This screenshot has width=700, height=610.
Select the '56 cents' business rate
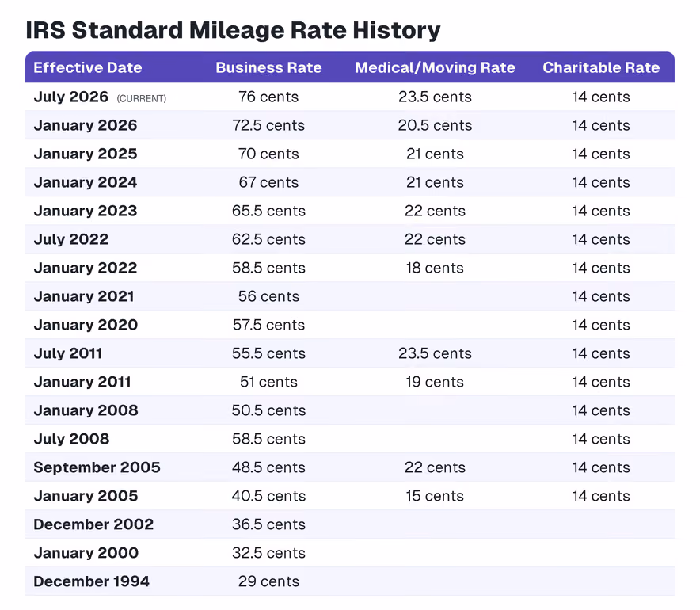268,296
